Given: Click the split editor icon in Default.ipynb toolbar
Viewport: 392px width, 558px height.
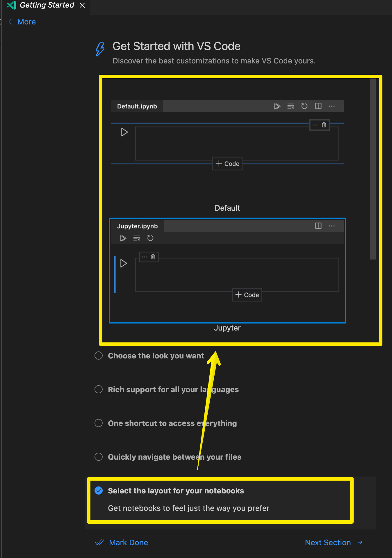Looking at the screenshot, I should (318, 106).
